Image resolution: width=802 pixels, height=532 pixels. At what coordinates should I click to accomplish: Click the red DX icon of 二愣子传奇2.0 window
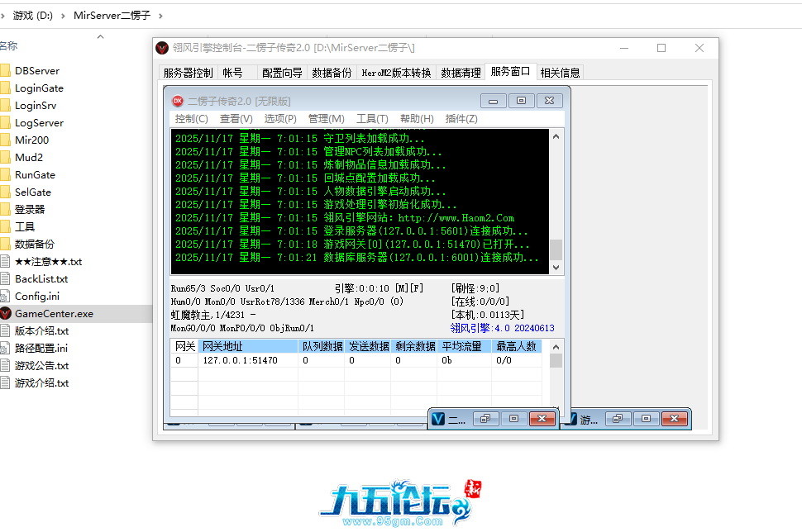click(x=177, y=101)
